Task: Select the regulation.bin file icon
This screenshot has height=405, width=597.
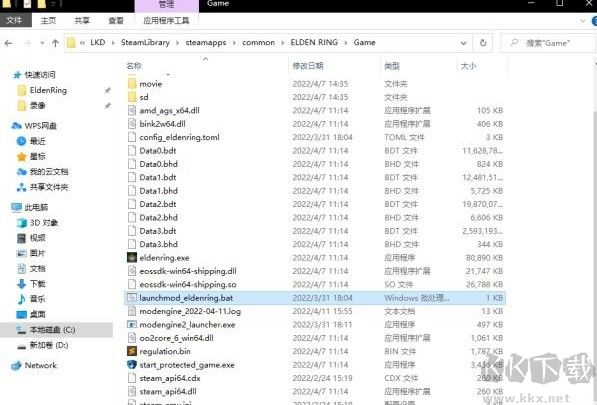Action: [x=132, y=351]
